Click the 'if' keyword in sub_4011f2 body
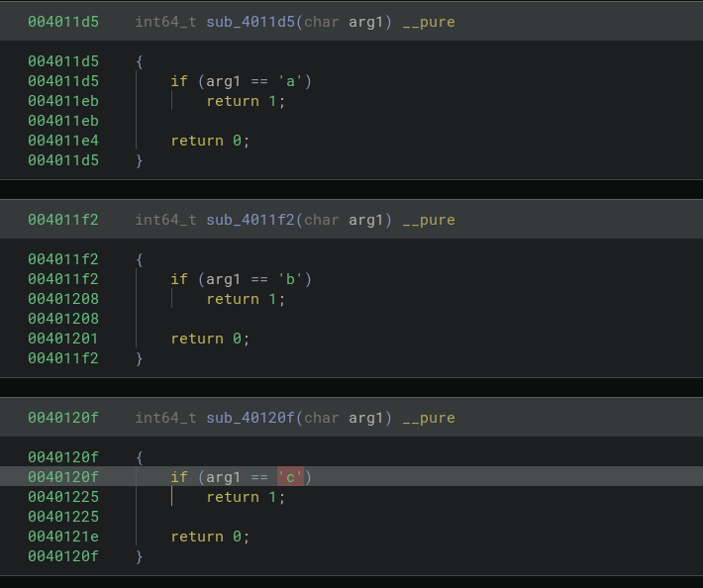The image size is (703, 588). [178, 279]
